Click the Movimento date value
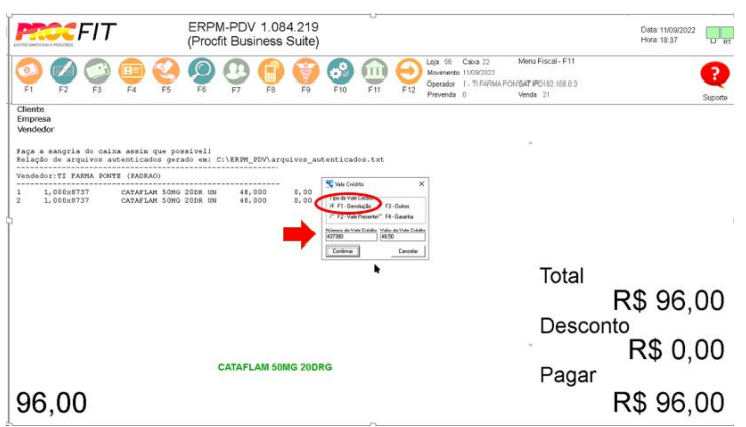 click(479, 73)
